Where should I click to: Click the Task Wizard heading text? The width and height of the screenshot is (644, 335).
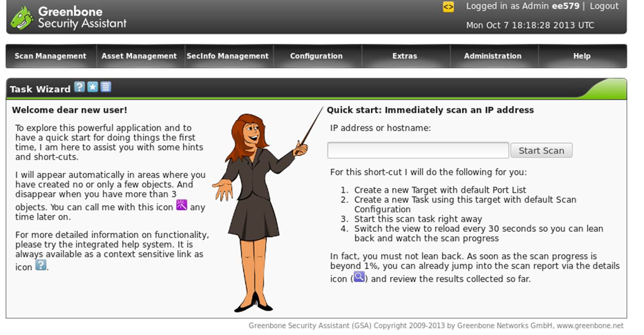point(40,89)
